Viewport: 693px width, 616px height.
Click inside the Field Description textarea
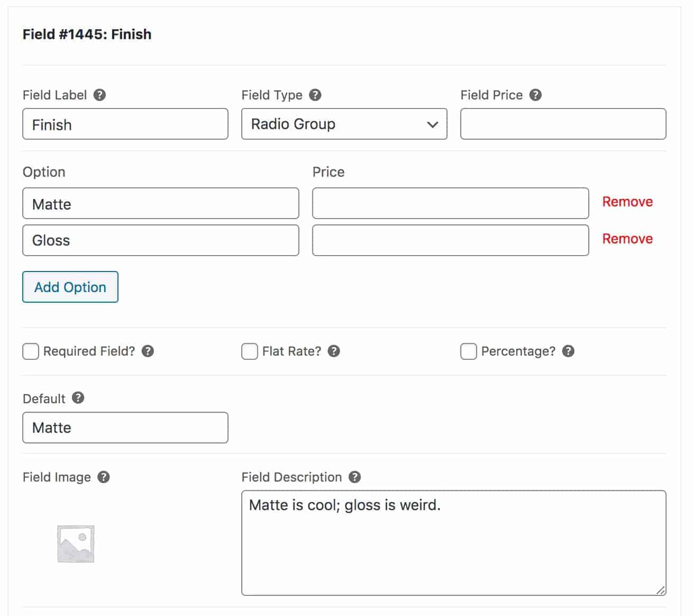coord(454,543)
